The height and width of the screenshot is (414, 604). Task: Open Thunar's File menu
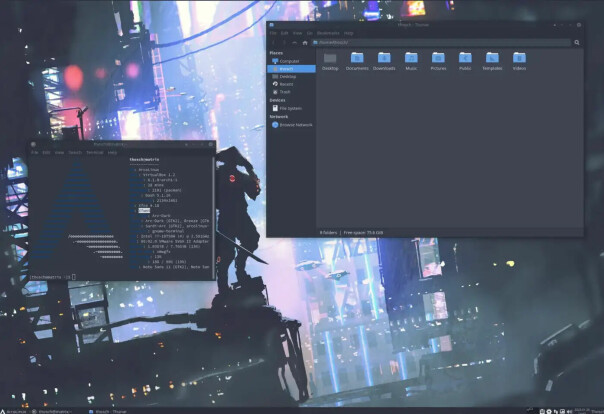pos(273,33)
